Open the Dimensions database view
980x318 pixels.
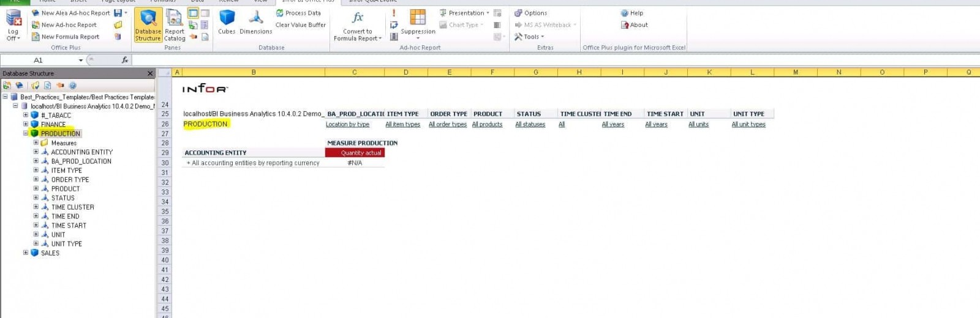pyautogui.click(x=255, y=22)
